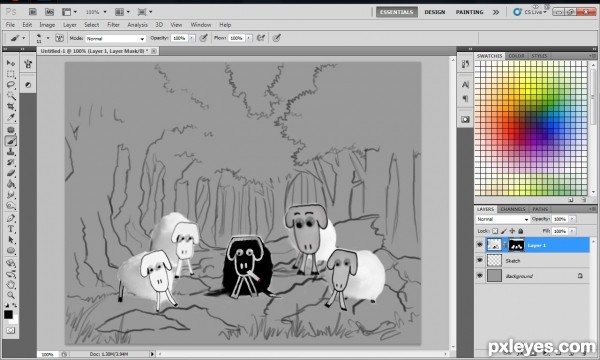Select the Rectangular Marquee tool

click(11, 74)
